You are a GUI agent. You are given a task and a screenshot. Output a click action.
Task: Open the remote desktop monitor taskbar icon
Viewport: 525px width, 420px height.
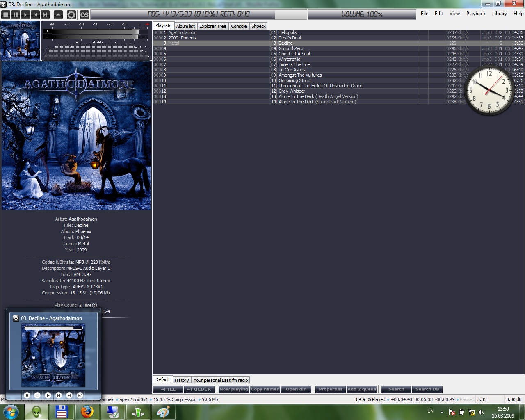tap(112, 412)
